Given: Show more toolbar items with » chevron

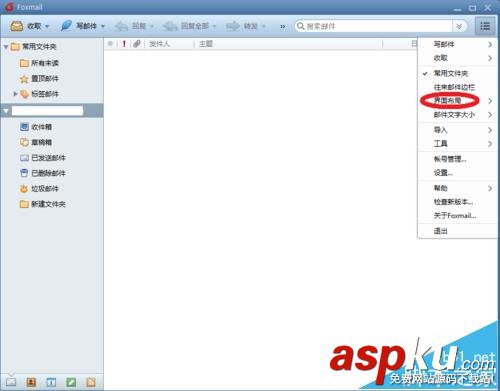Looking at the screenshot, I should coord(283,26).
